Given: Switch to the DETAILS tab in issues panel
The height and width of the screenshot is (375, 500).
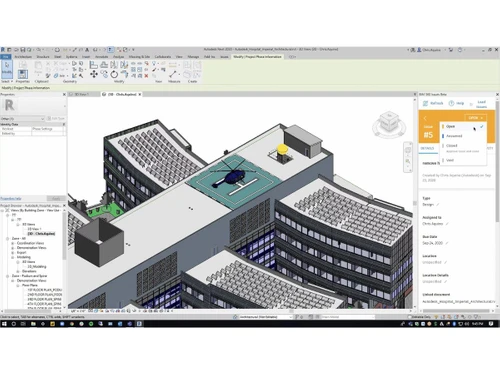Looking at the screenshot, I should pyautogui.click(x=427, y=148).
